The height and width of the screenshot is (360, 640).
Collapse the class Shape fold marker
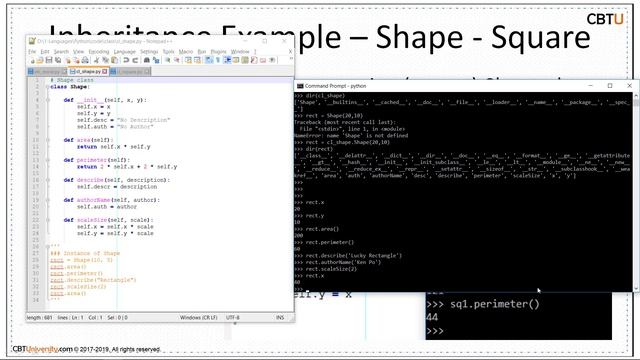[48, 87]
